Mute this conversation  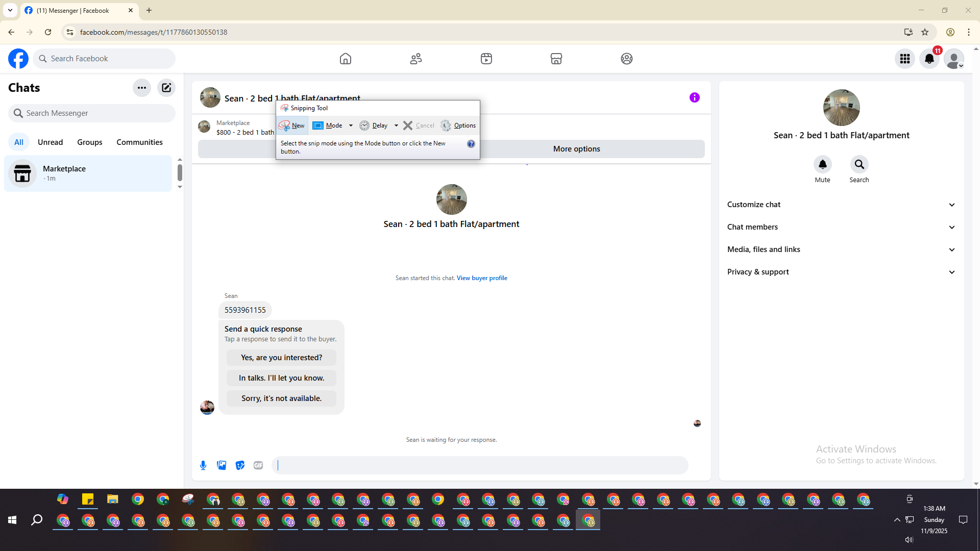pyautogui.click(x=822, y=165)
